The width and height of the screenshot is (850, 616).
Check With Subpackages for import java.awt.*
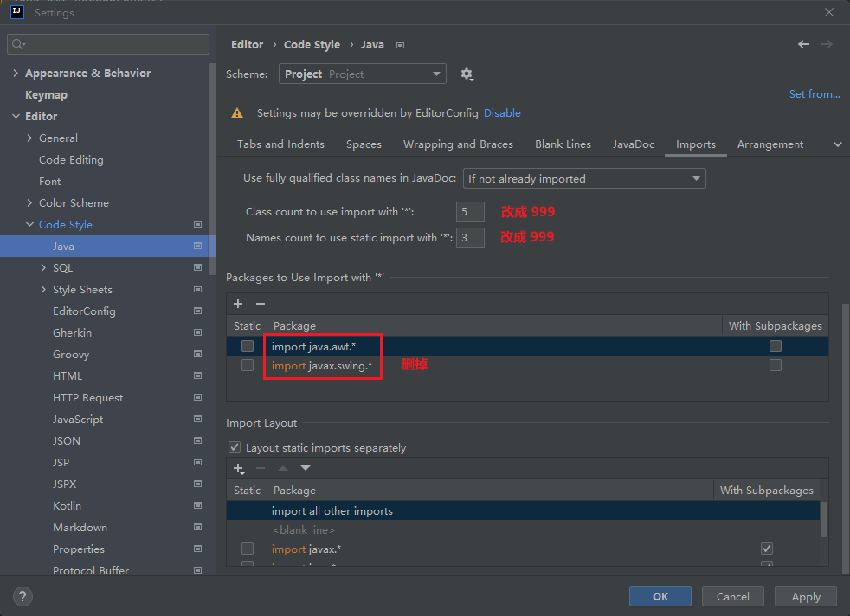click(x=775, y=345)
